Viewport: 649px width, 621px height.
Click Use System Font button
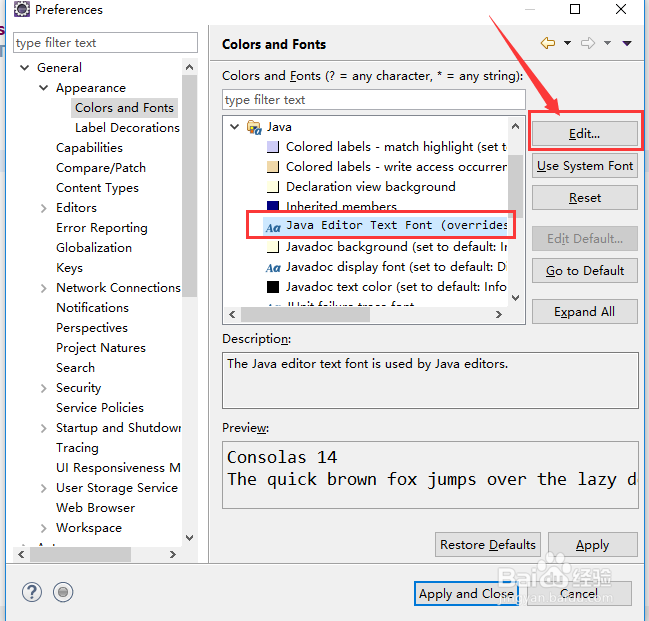click(584, 166)
